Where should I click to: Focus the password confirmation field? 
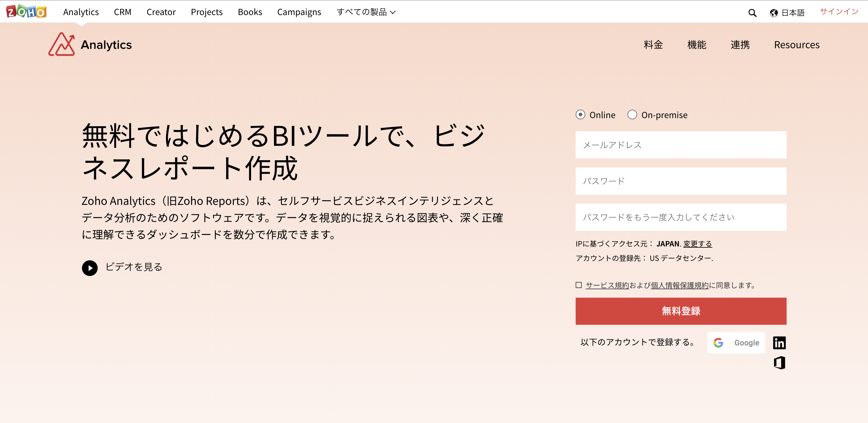(x=681, y=217)
